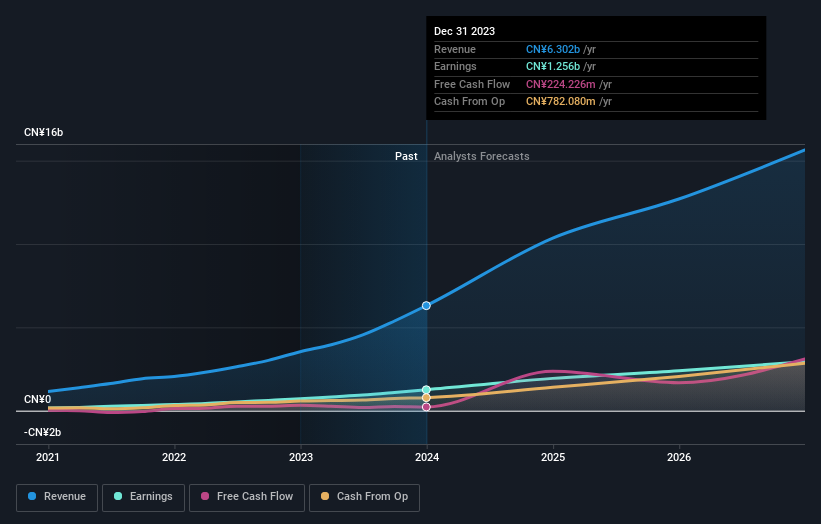Viewport: 821px width, 524px height.
Task: Click the Cash From Op label in tooltip
Action: tap(470, 102)
